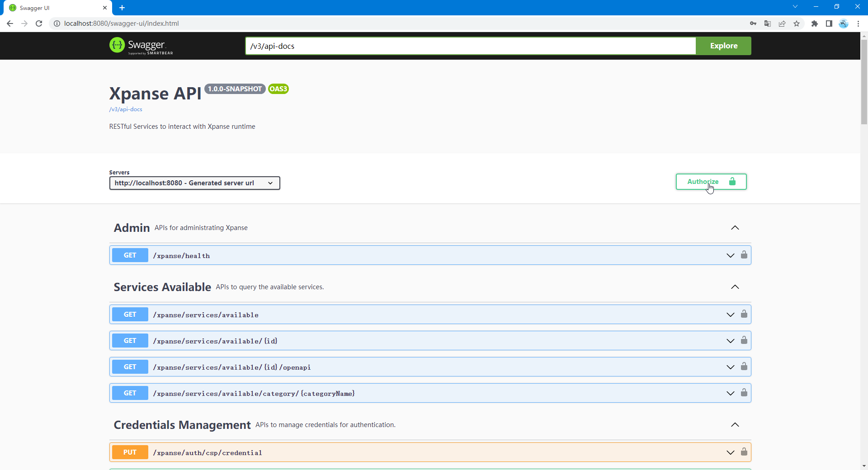This screenshot has width=868, height=470.
Task: Focus the /v3/api-docs definition input field
Action: pos(470,46)
